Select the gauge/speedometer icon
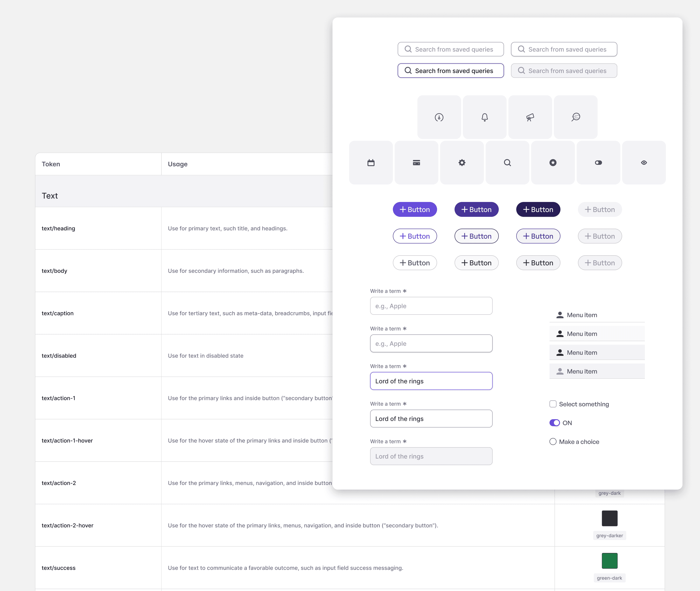 click(439, 117)
